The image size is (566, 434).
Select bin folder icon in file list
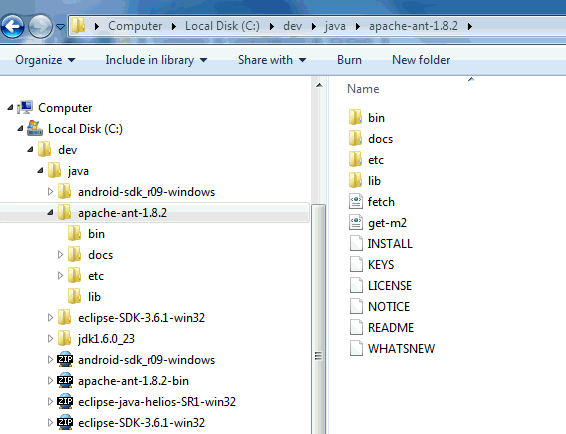356,117
